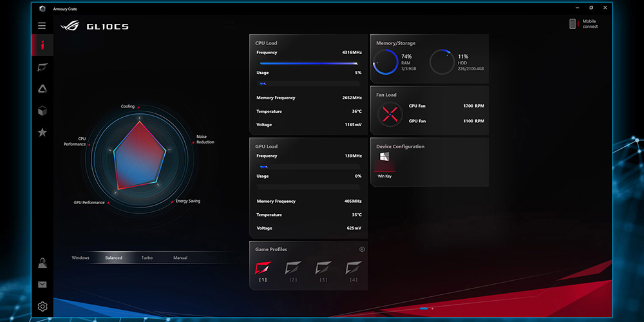Click the CPU Usage bar

308,84
